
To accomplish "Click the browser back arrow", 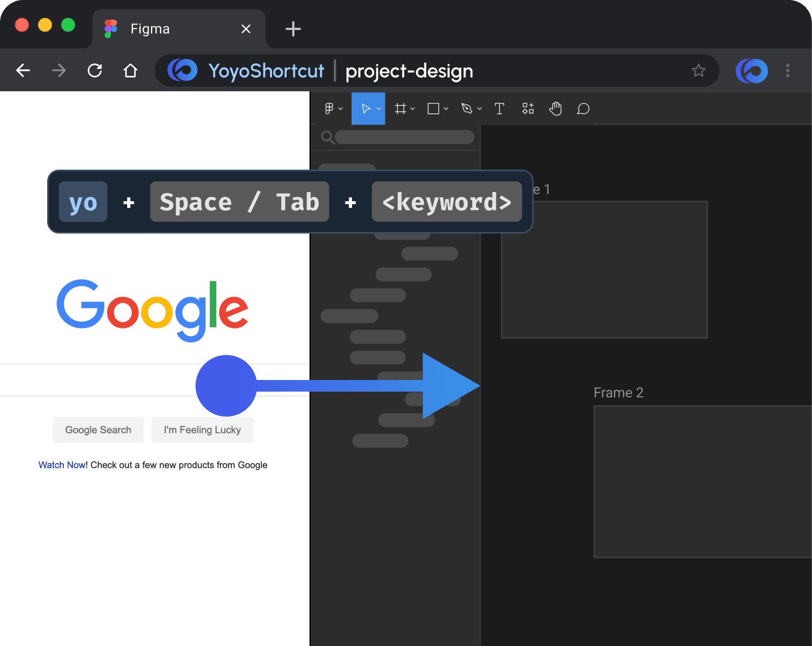I will (x=23, y=70).
